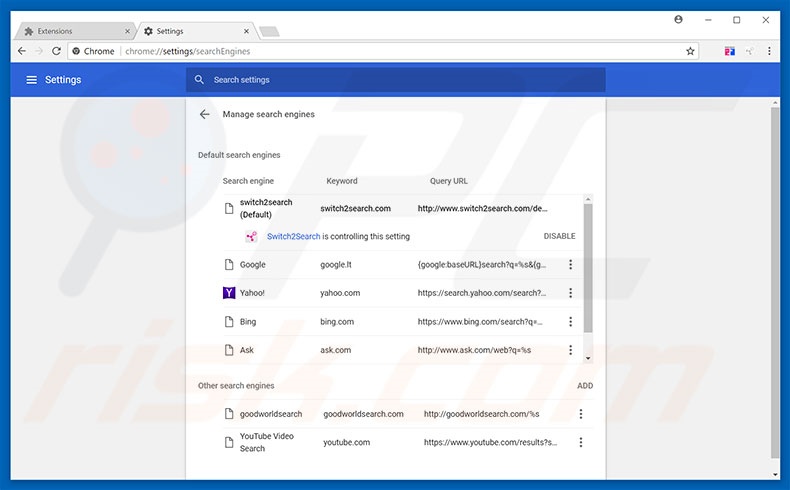Click the page icon beside switch2search (Default)

[229, 208]
